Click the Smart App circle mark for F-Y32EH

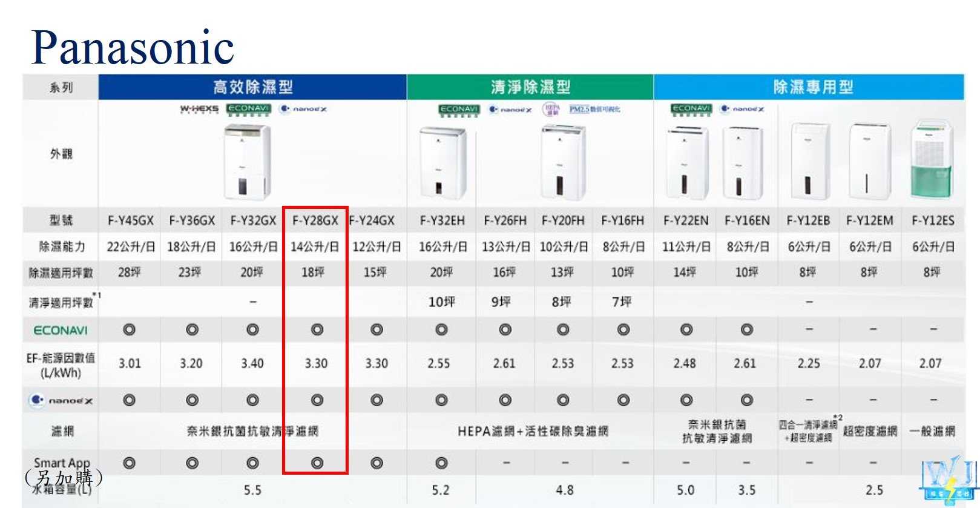[441, 463]
